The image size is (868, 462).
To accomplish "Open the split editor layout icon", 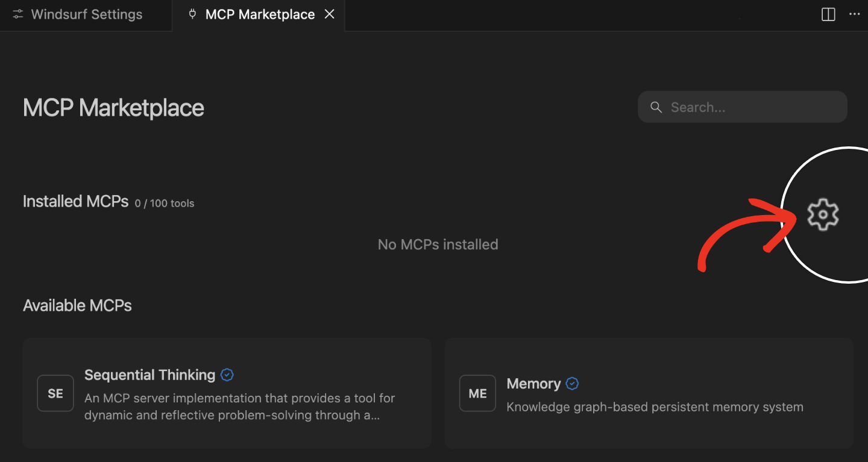I will pos(828,14).
